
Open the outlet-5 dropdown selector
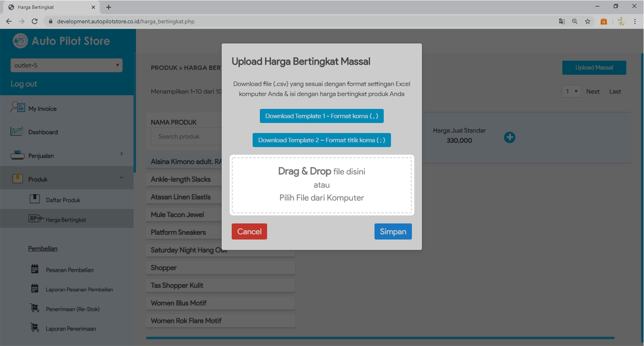pos(66,66)
